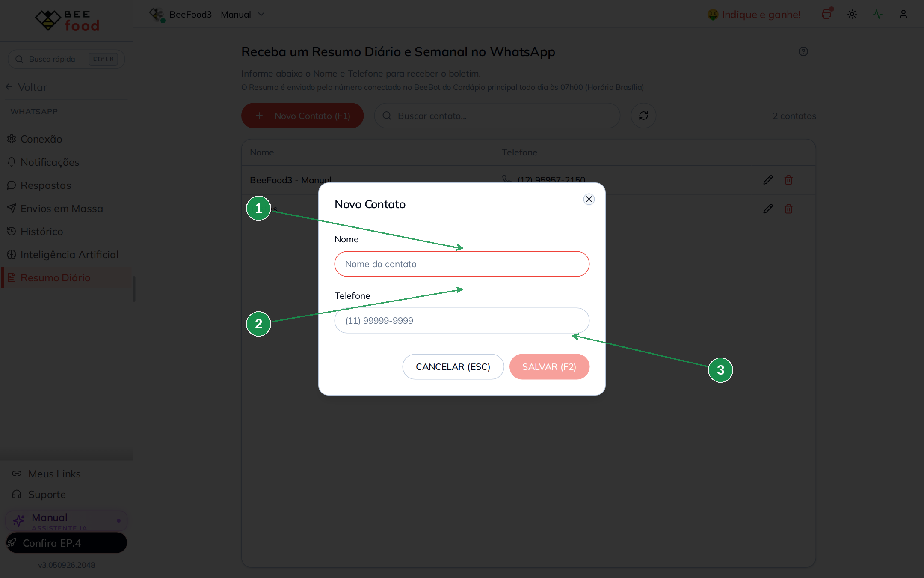The width and height of the screenshot is (924, 578).
Task: Edit the second contact row
Action: pyautogui.click(x=768, y=209)
